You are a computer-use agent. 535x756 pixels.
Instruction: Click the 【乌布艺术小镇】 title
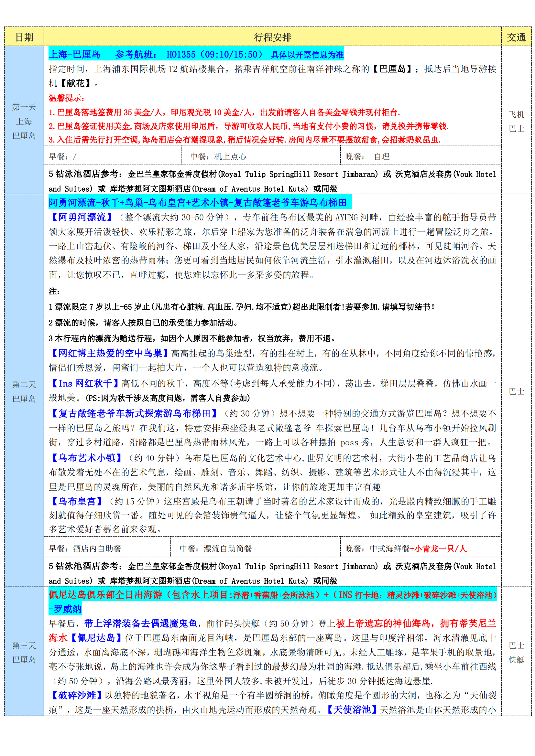pos(87,458)
